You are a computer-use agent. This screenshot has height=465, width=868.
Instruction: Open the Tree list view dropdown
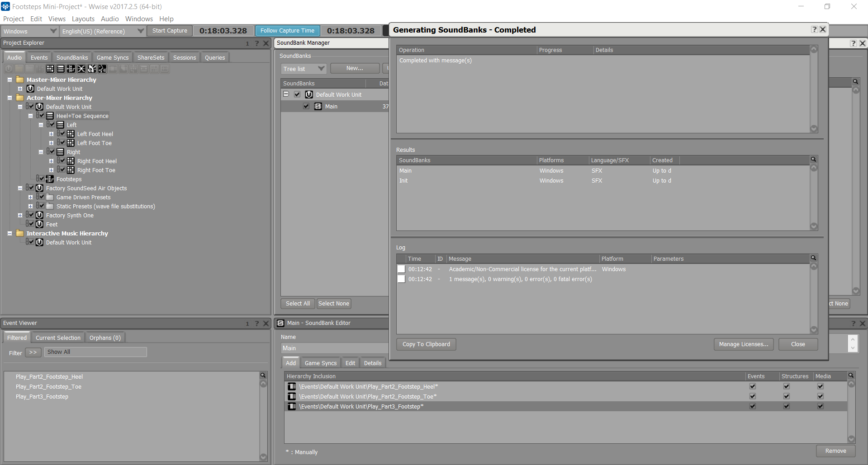click(304, 69)
